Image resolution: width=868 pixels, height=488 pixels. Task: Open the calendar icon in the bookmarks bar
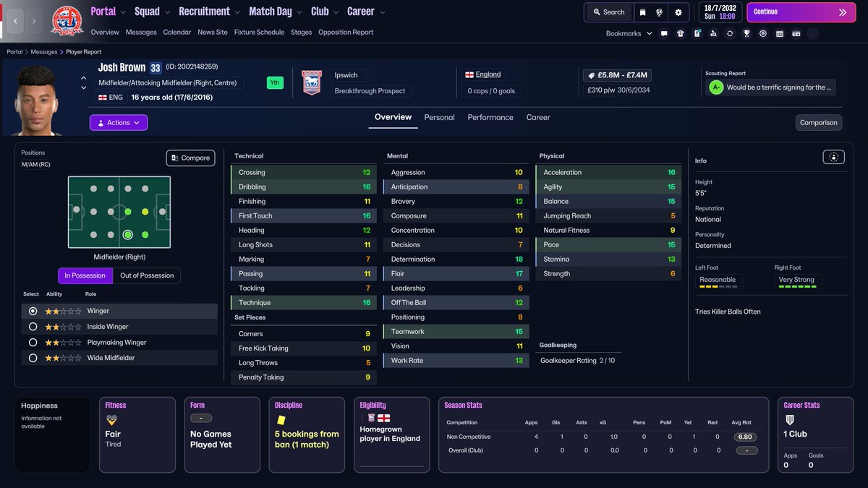point(779,33)
